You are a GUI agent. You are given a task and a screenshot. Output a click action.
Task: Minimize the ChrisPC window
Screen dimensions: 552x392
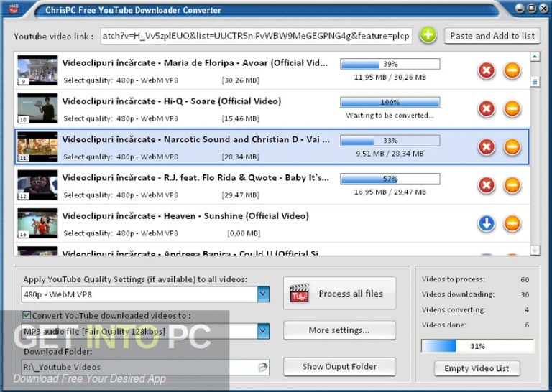[520, 8]
